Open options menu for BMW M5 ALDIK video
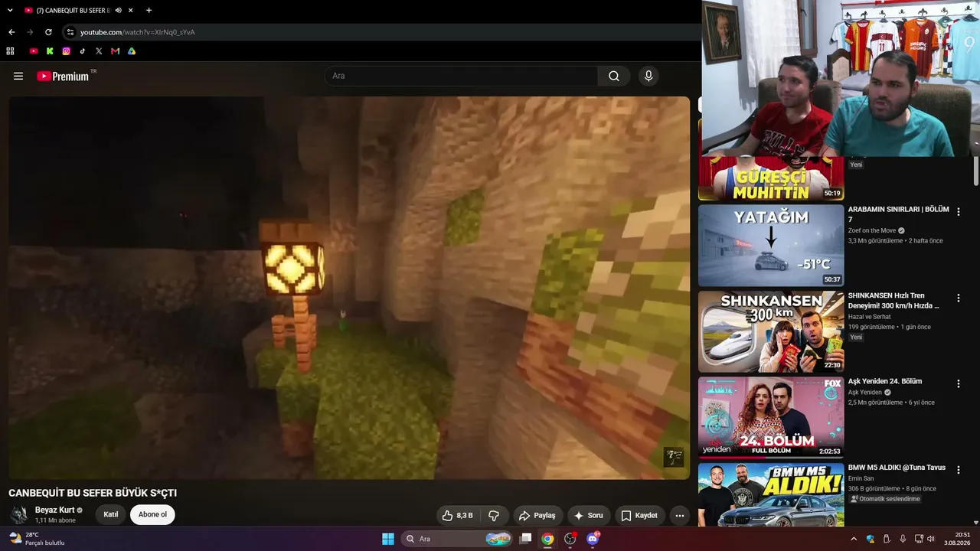The image size is (980, 551). [x=958, y=470]
